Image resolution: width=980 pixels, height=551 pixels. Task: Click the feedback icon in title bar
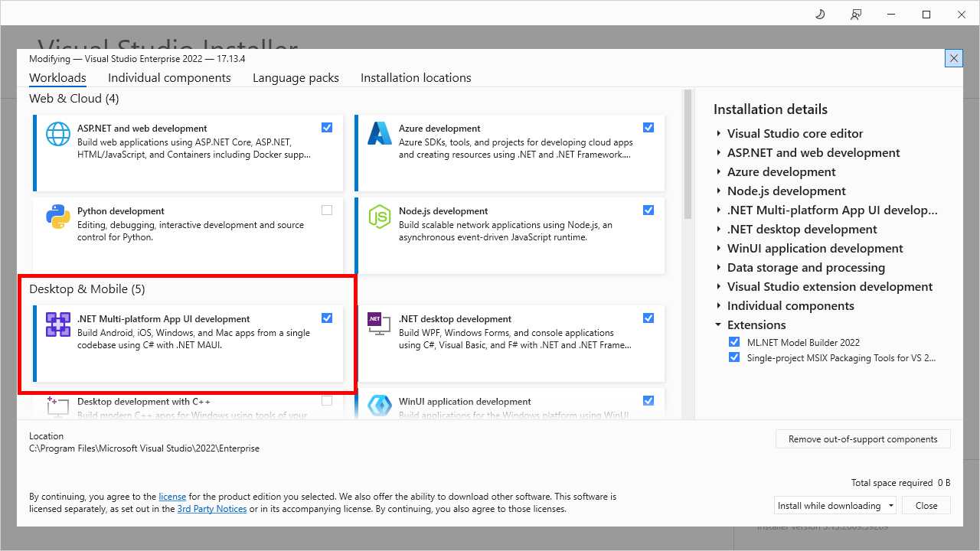click(x=856, y=15)
